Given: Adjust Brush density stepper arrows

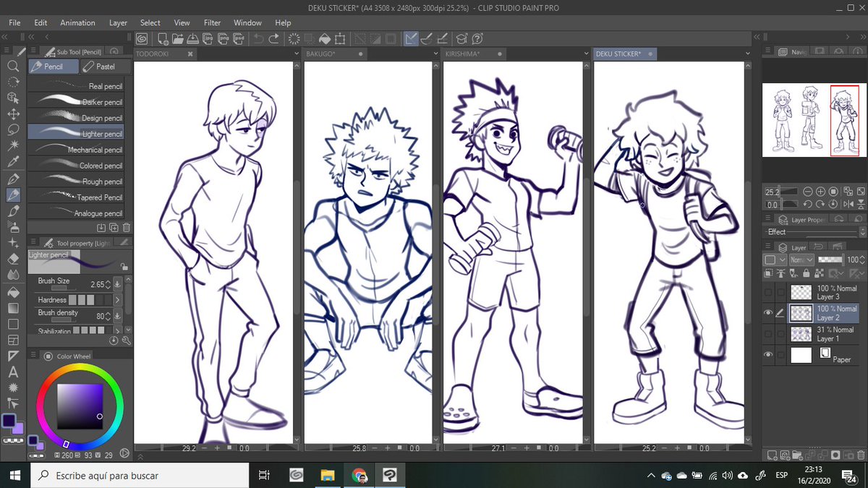Looking at the screenshot, I should 109,315.
